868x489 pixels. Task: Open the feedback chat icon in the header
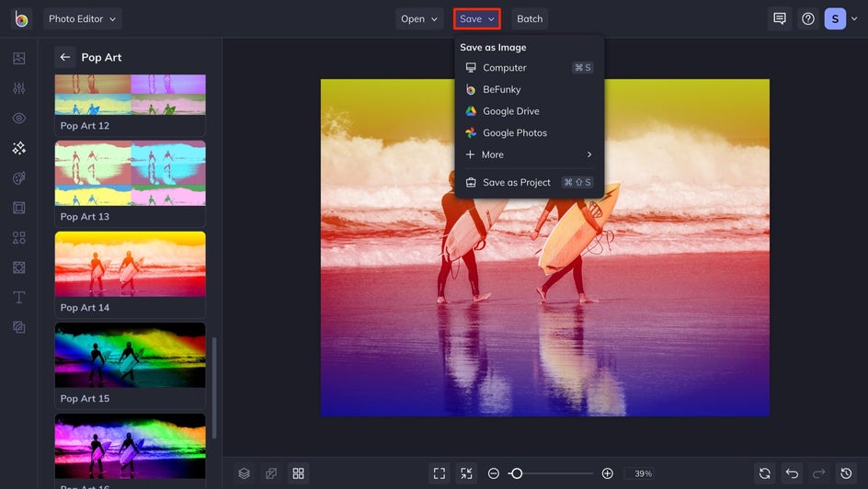point(780,18)
